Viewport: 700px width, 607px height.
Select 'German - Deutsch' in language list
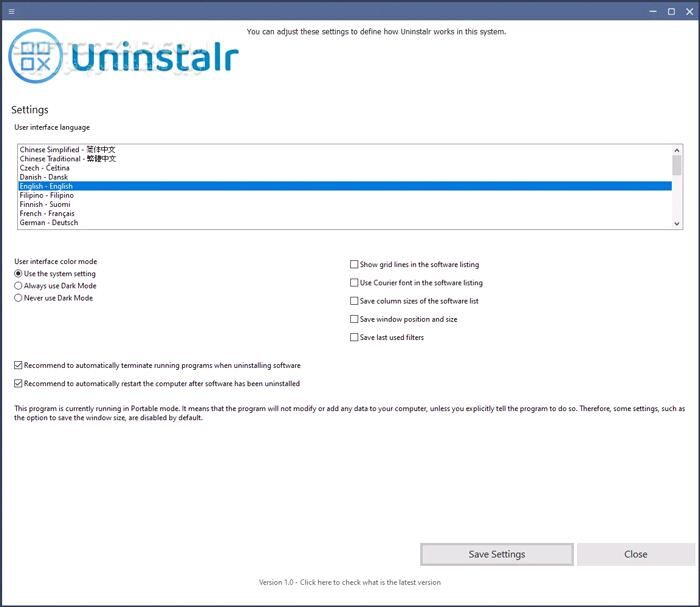pyautogui.click(x=48, y=223)
